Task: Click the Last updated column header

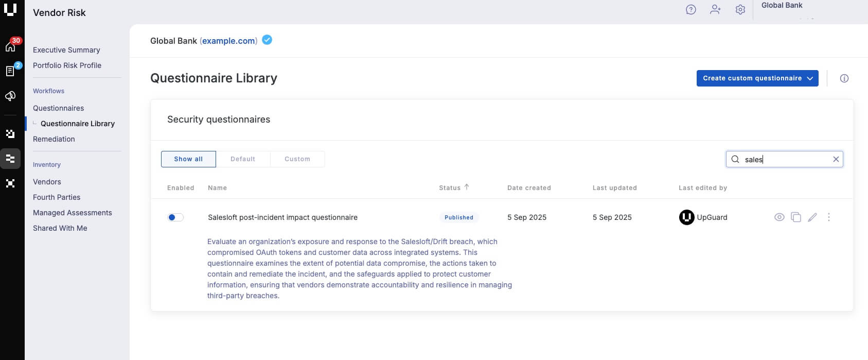Action: (614, 188)
